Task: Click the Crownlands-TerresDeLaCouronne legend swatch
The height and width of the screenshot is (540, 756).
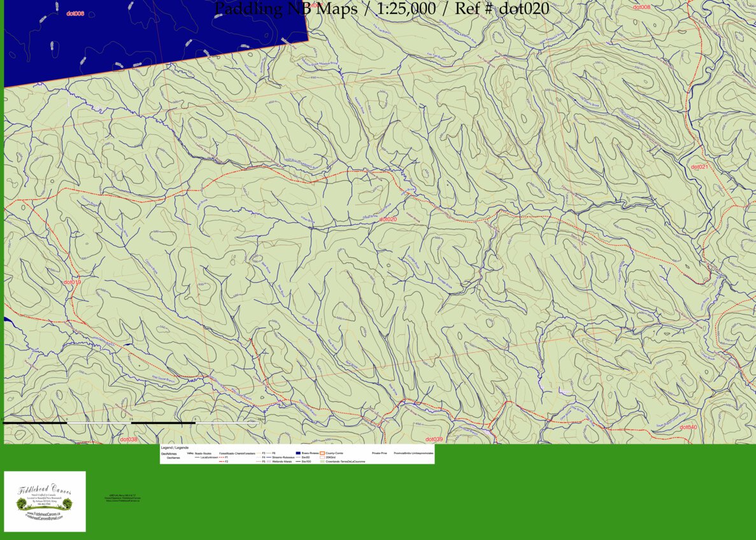Action: (x=322, y=462)
